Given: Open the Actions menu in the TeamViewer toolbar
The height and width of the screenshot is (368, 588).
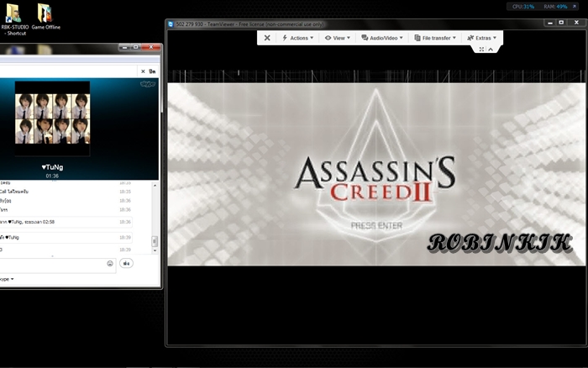Looking at the screenshot, I should pos(297,38).
